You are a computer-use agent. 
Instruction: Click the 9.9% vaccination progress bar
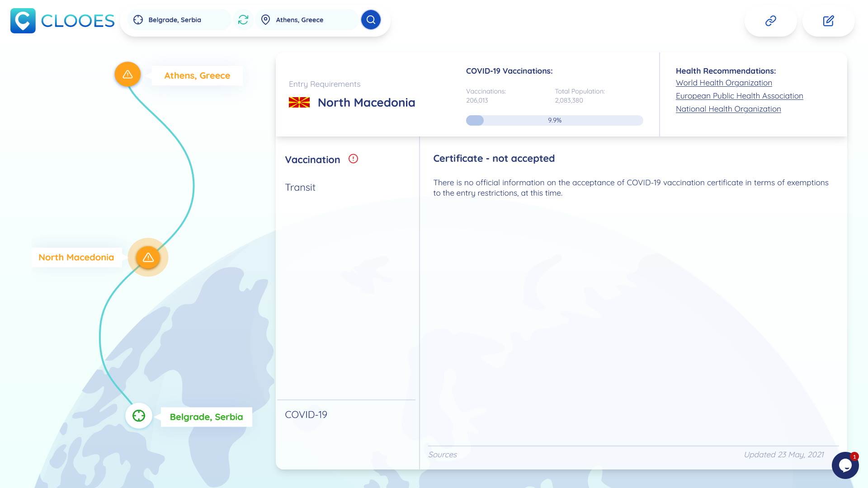click(554, 120)
